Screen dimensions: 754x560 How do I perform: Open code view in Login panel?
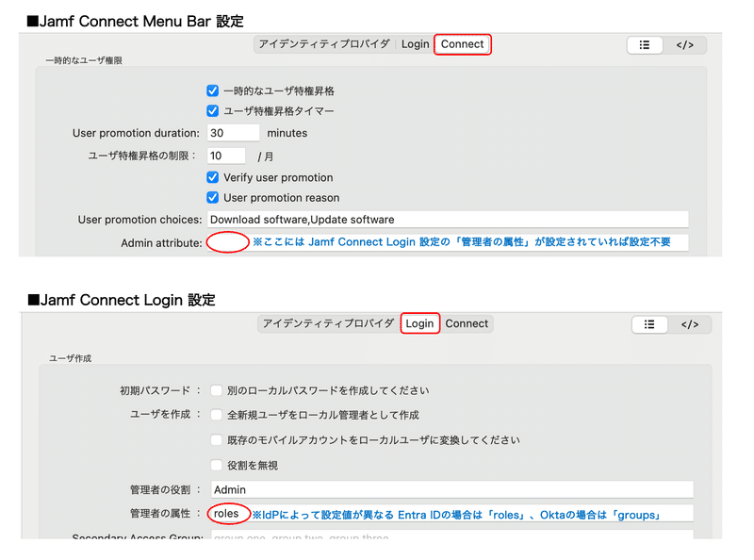point(690,324)
